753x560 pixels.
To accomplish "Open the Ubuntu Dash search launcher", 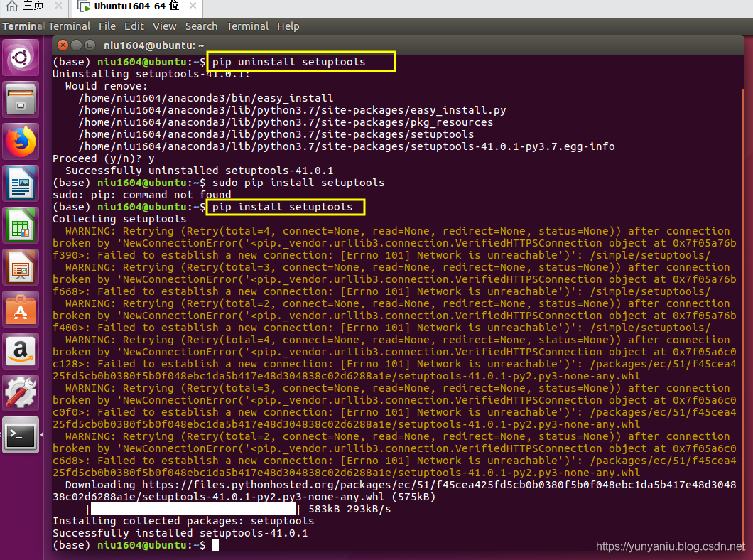I will pyautogui.click(x=21, y=58).
